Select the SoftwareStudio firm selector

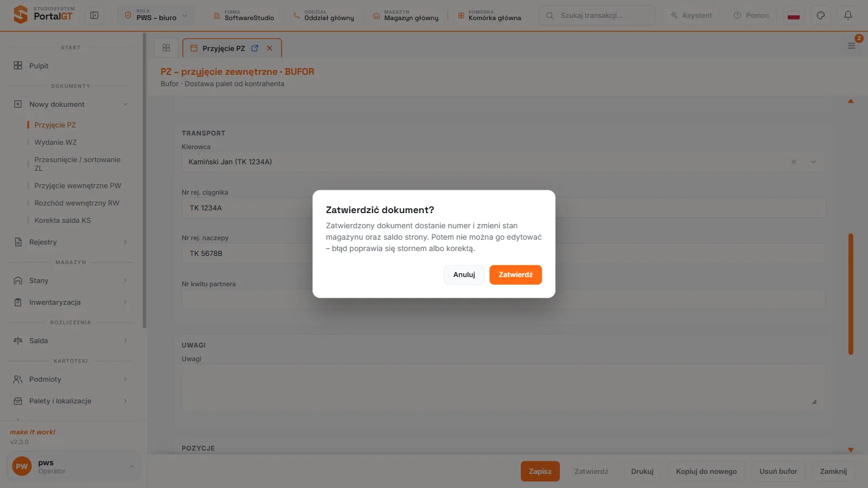tap(244, 15)
